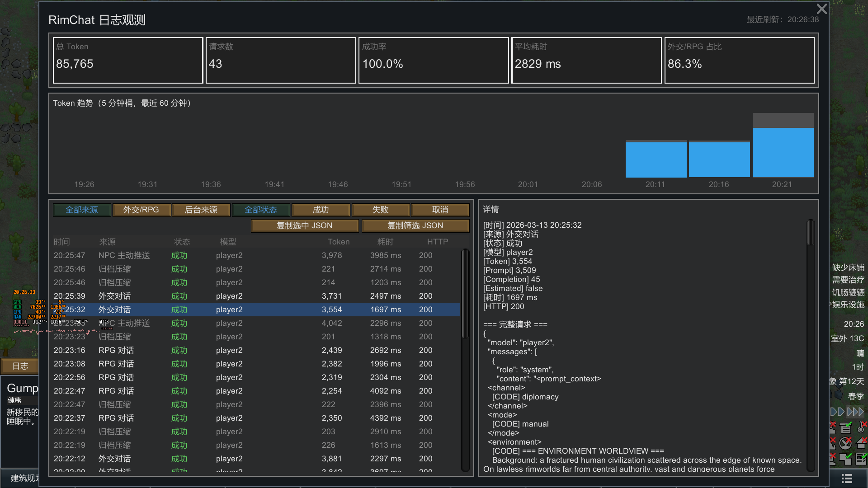
Task: Set game speed to triple-arrow superfast
Action: [x=855, y=412]
